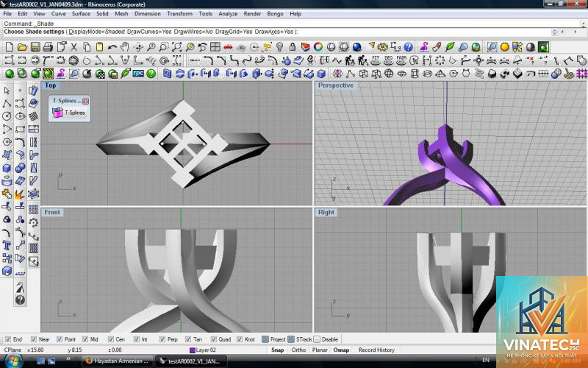588x368 pixels.
Task: Toggle the Point osnap checkbox
Action: pos(60,339)
